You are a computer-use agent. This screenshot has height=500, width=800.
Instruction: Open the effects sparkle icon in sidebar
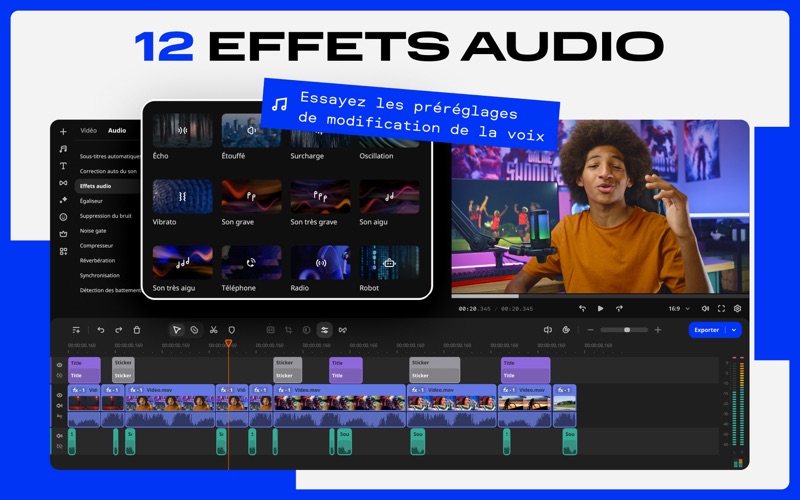63,200
